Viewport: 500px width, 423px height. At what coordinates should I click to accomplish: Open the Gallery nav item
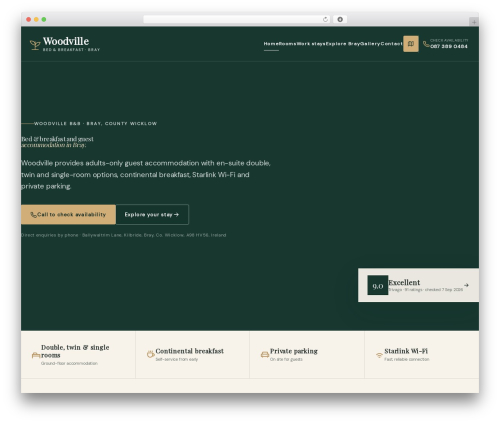[370, 44]
